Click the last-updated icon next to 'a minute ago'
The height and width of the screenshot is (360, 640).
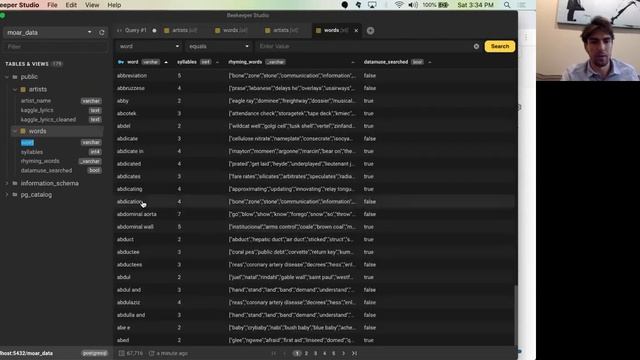tap(151, 353)
